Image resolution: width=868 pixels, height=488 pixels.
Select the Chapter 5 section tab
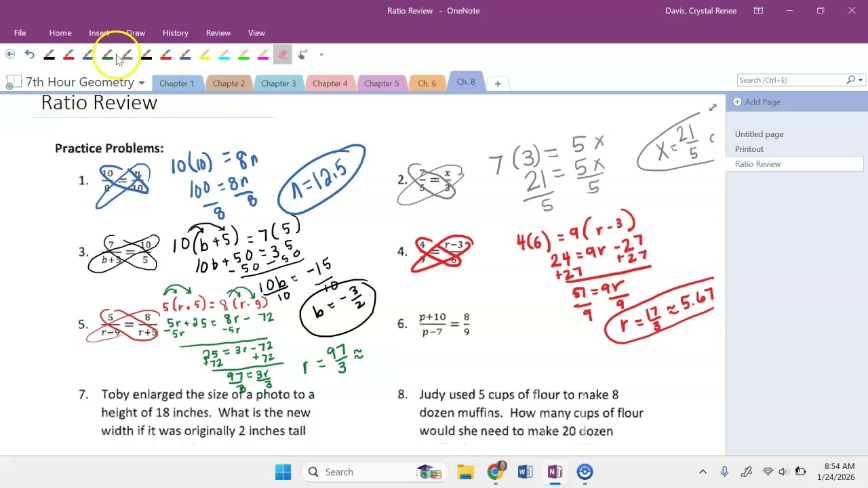pyautogui.click(x=382, y=83)
